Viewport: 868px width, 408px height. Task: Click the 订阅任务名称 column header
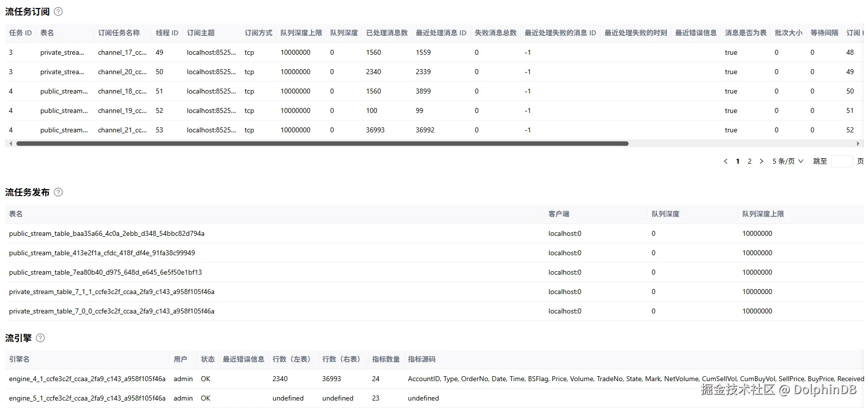(119, 33)
